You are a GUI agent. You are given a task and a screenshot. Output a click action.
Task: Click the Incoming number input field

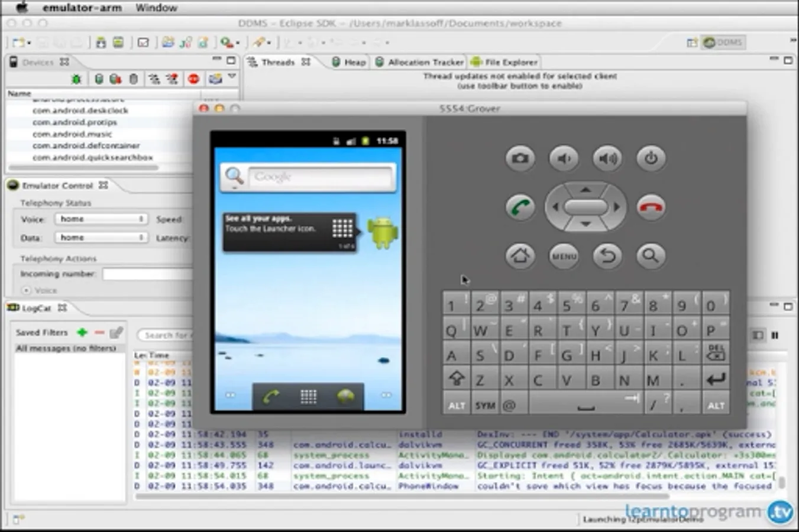click(x=148, y=274)
